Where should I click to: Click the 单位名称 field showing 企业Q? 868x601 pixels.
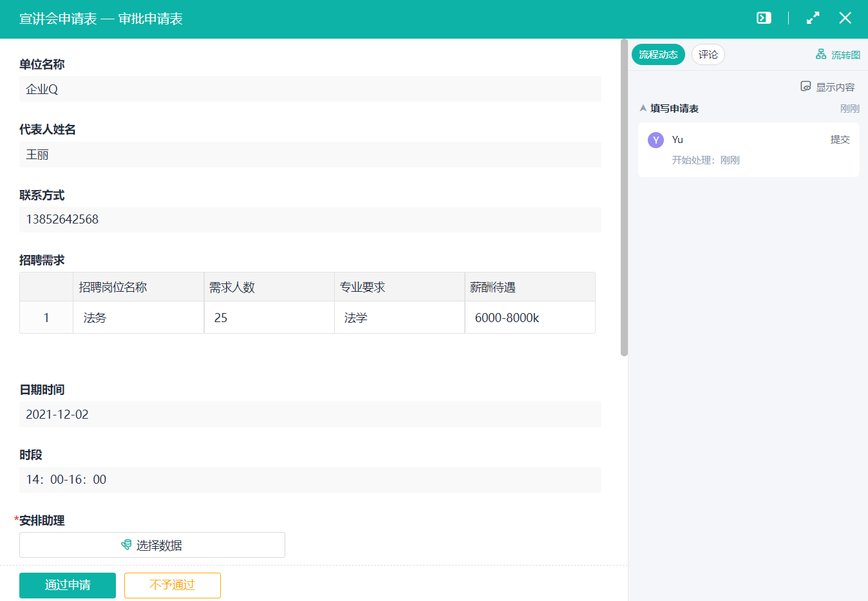coord(310,89)
